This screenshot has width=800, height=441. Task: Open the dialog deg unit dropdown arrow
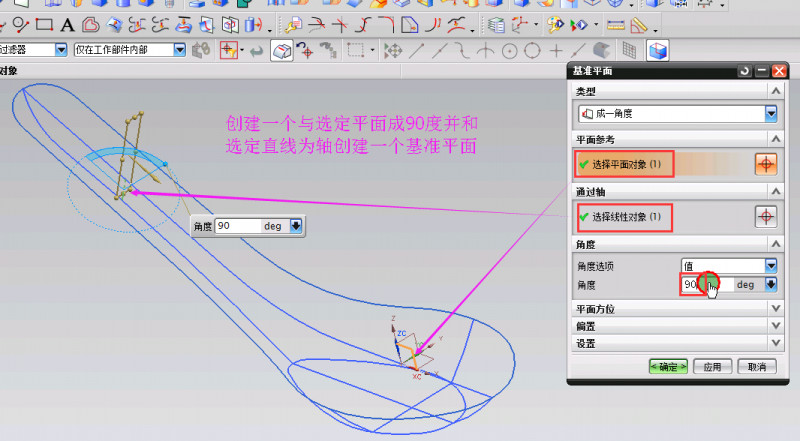[x=770, y=284]
